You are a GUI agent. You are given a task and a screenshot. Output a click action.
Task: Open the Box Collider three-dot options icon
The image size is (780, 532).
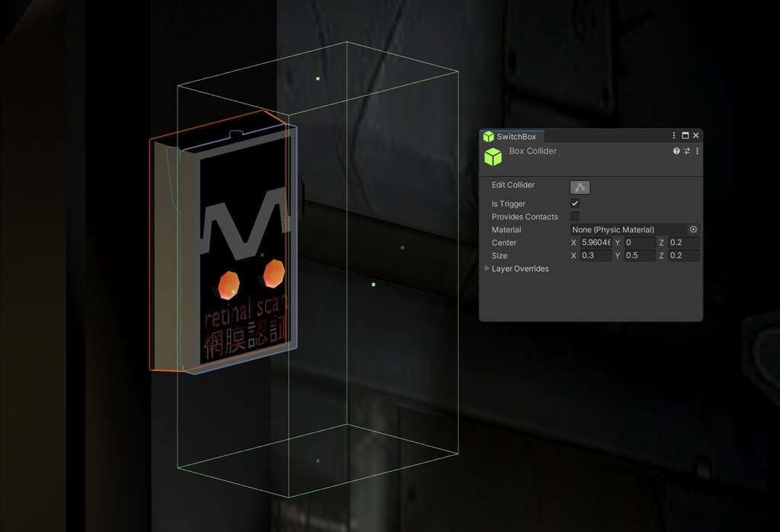[x=697, y=151]
